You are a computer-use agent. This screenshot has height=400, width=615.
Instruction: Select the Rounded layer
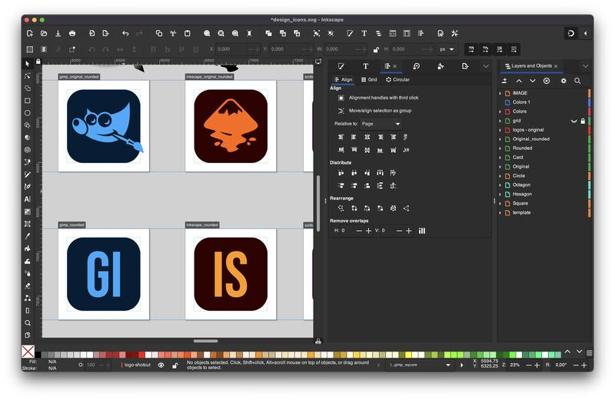[522, 148]
